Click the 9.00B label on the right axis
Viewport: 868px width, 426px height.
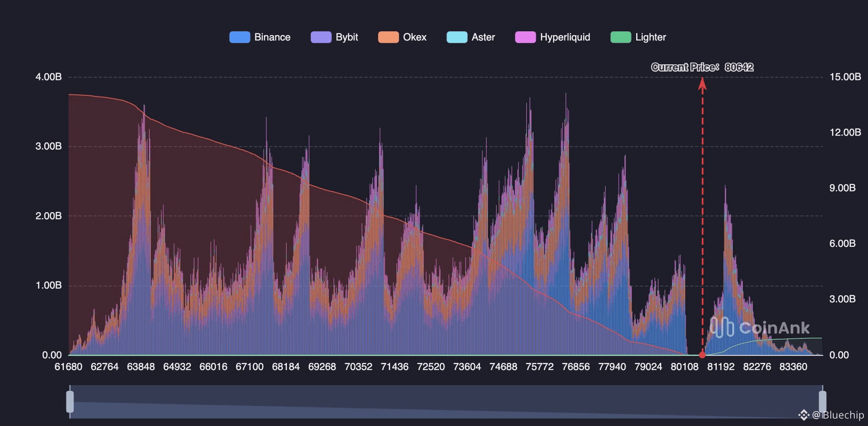(842, 188)
